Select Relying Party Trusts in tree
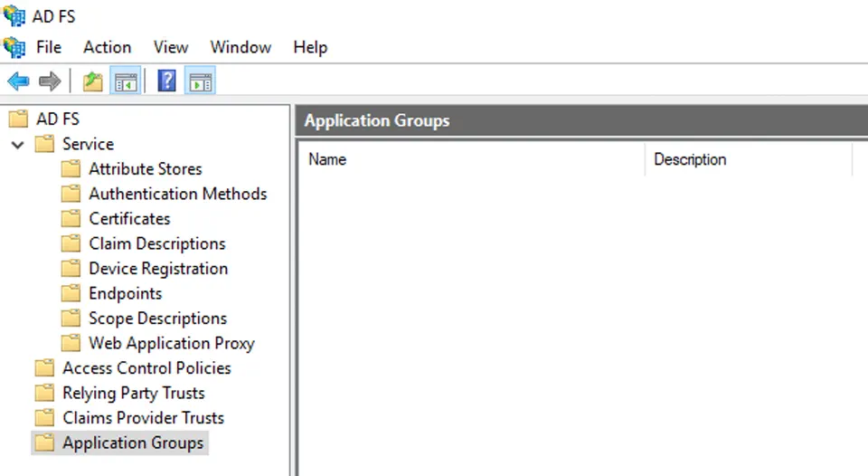Viewport: 868px width, 476px height. 134,393
